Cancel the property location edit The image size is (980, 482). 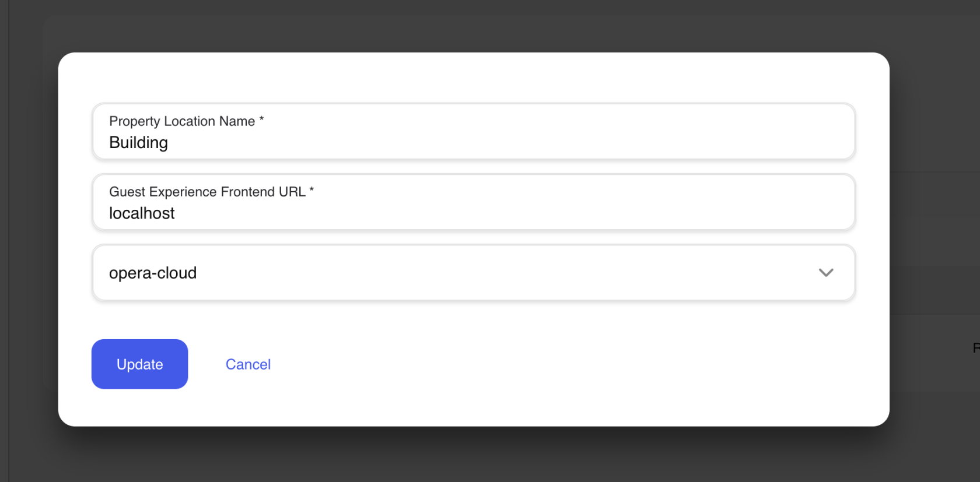tap(248, 364)
